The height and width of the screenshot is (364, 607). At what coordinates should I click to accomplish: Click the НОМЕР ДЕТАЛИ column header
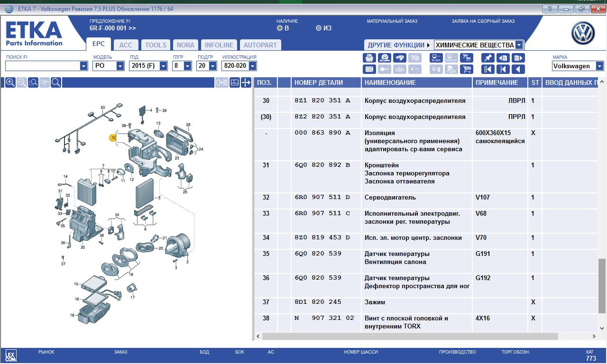click(x=326, y=82)
